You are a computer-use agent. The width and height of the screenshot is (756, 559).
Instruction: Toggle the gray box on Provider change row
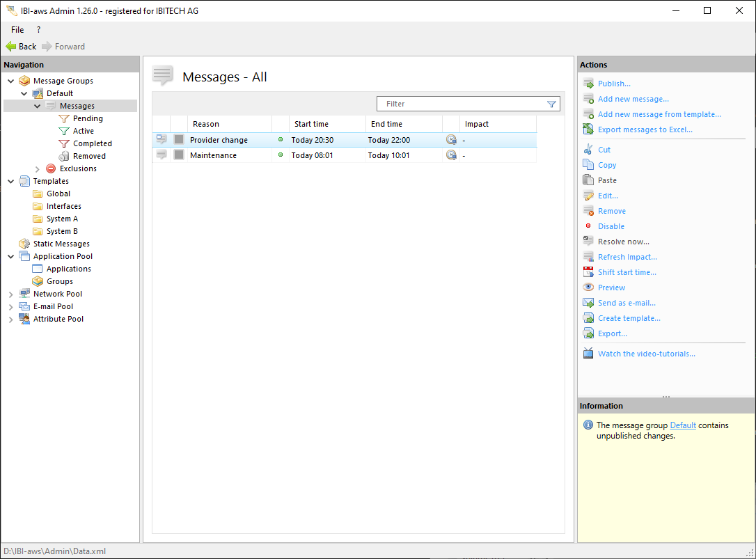tap(179, 140)
